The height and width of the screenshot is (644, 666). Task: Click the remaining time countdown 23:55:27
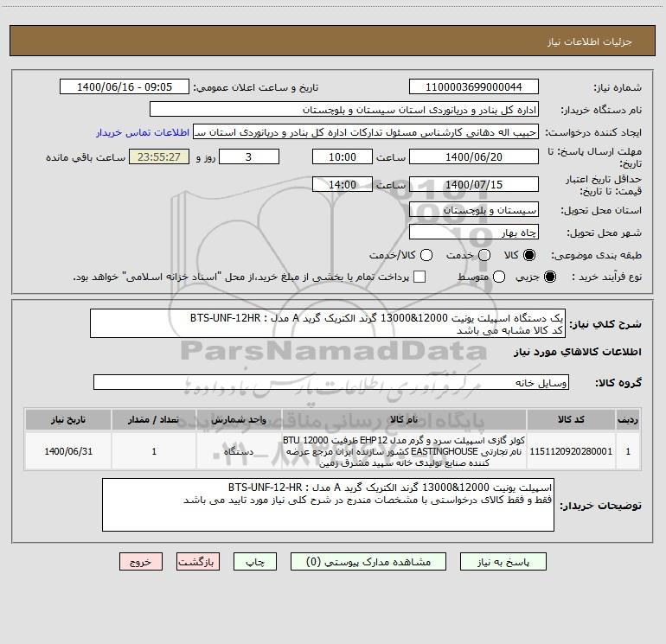pyautogui.click(x=159, y=156)
